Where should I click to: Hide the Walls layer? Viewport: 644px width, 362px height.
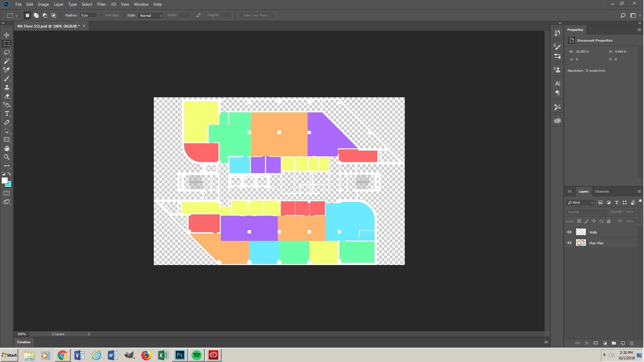(569, 232)
